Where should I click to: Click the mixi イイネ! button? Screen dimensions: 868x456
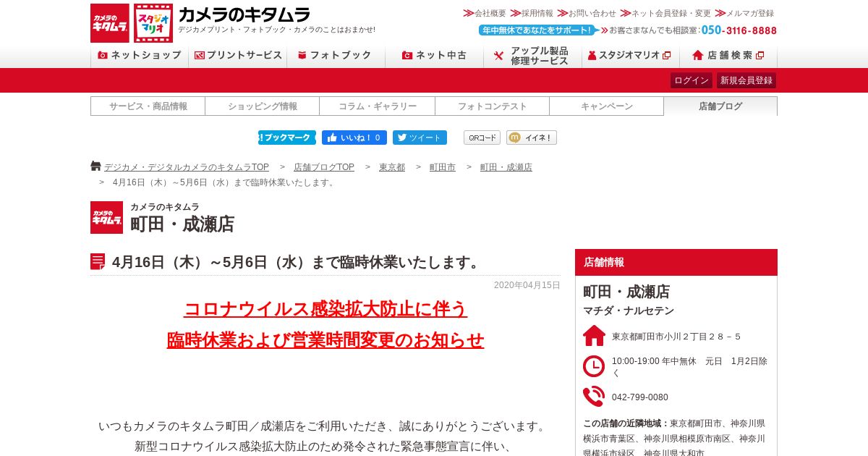click(x=532, y=138)
